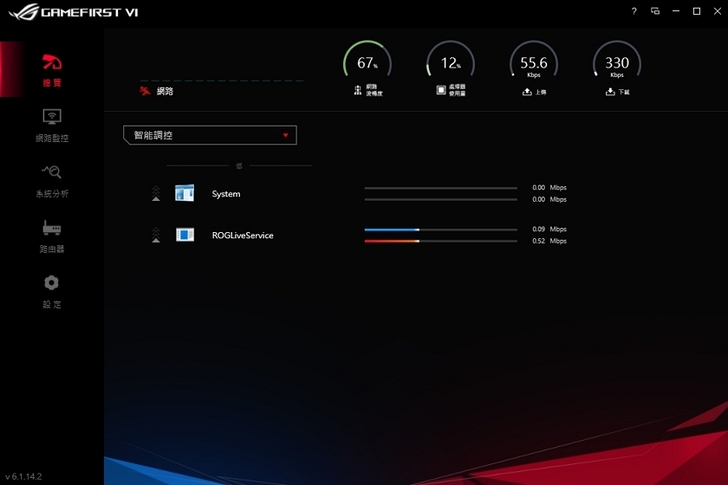Click ROGLiveService red download bandwidth bar
This screenshot has height=485, width=728.
(391, 241)
